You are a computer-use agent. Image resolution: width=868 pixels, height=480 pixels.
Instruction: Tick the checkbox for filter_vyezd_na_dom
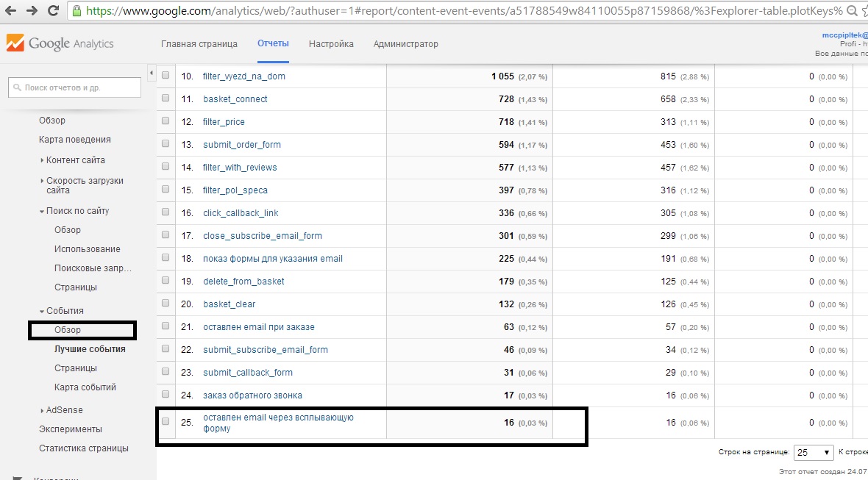[x=166, y=75]
